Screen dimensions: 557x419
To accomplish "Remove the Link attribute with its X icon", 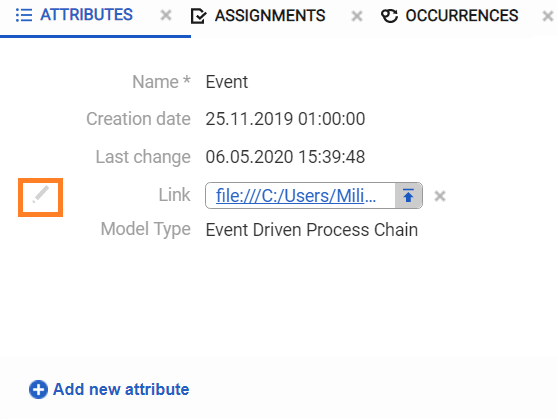I will click(x=440, y=196).
